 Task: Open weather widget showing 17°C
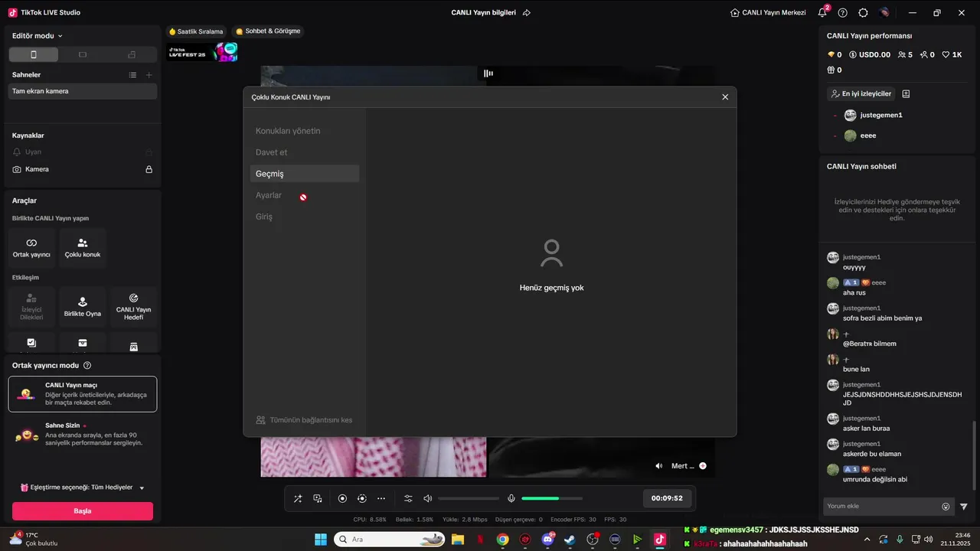click(34, 539)
